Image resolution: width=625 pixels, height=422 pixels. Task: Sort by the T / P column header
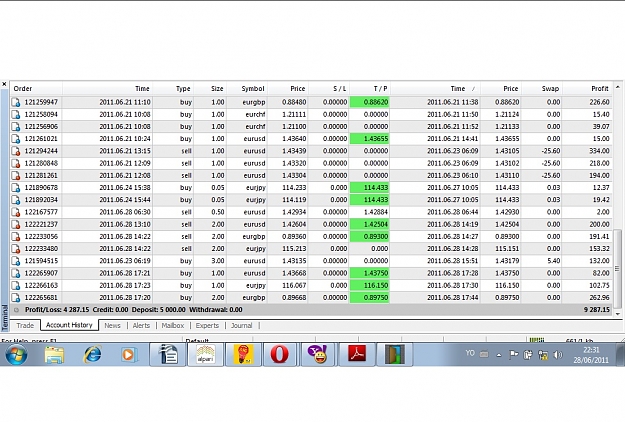(x=369, y=88)
